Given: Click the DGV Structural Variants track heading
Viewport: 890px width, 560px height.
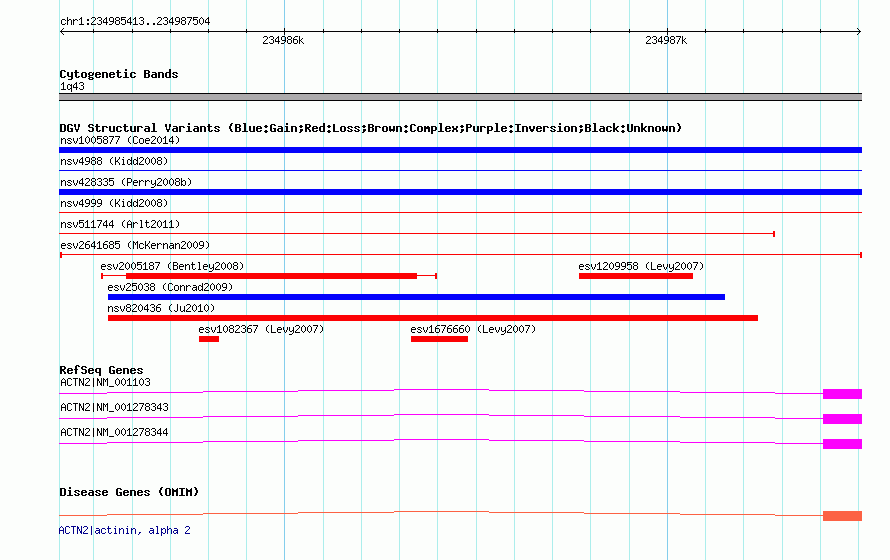Looking at the screenshot, I should tap(371, 128).
